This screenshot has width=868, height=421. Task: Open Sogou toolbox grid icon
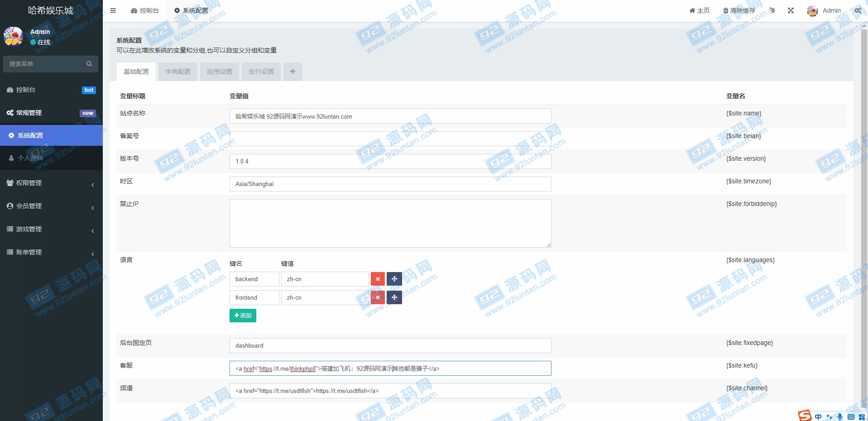(862, 417)
